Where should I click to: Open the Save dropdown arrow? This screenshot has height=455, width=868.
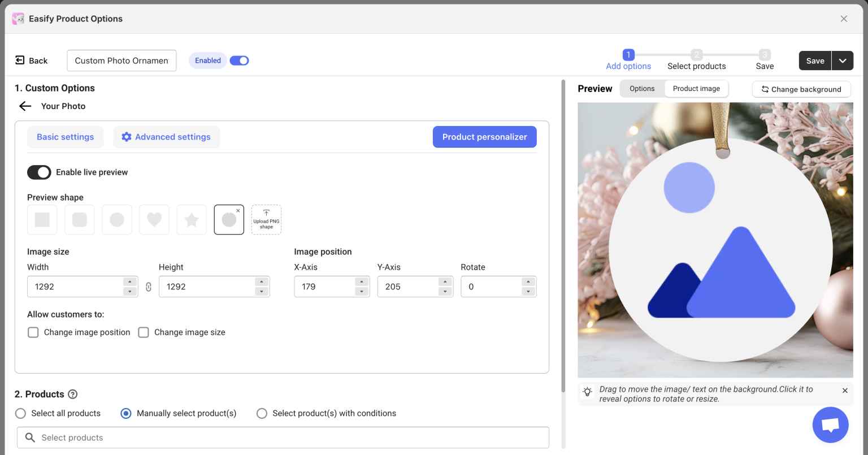[843, 60]
